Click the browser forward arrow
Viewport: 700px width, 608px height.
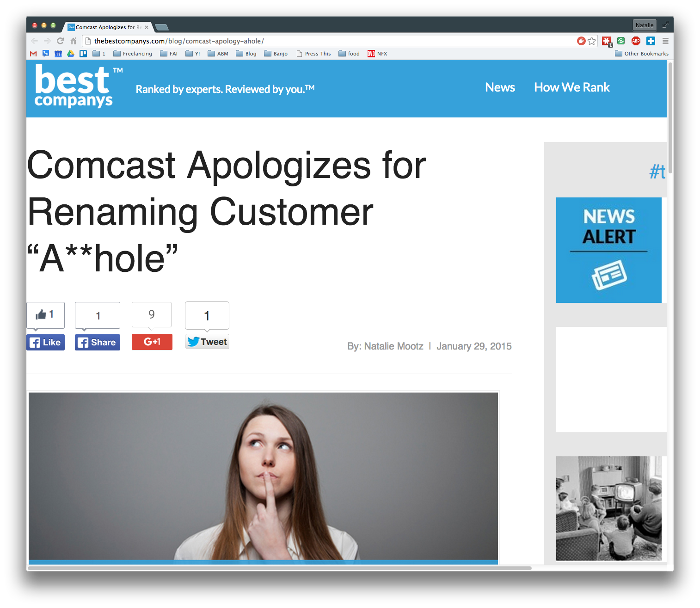point(47,41)
